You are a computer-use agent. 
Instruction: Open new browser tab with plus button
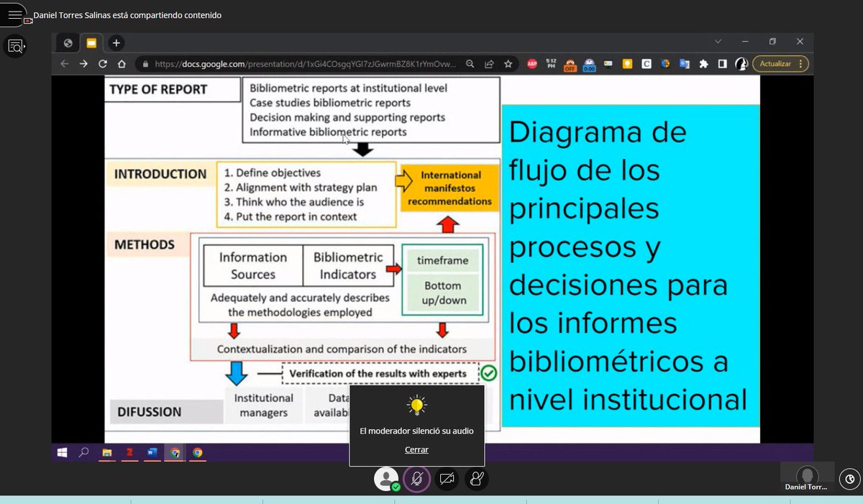116,43
